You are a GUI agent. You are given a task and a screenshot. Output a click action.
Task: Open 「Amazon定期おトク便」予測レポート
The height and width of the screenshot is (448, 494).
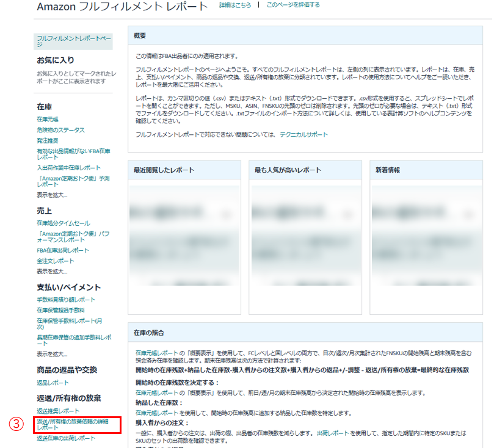[x=73, y=181]
